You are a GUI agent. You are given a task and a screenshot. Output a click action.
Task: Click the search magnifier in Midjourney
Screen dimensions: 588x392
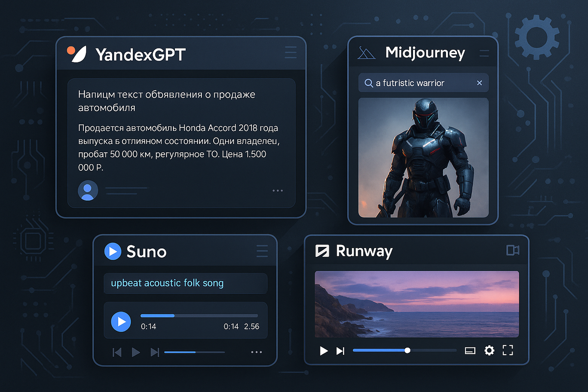(x=368, y=83)
